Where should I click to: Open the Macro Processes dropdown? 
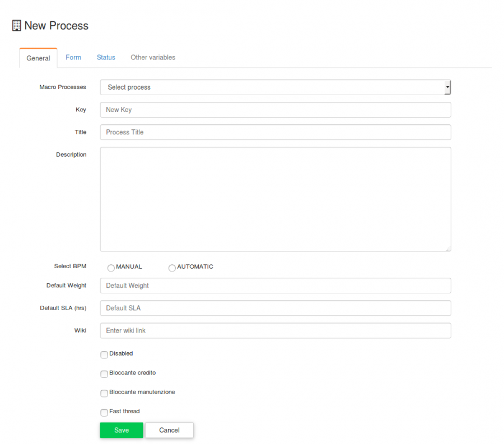(274, 87)
